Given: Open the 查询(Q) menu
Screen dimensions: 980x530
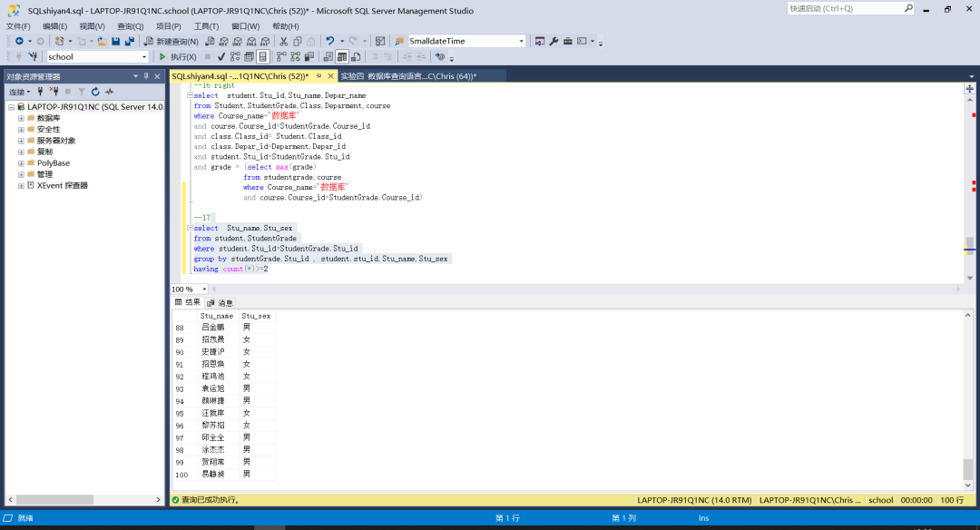Looking at the screenshot, I should pos(130,26).
